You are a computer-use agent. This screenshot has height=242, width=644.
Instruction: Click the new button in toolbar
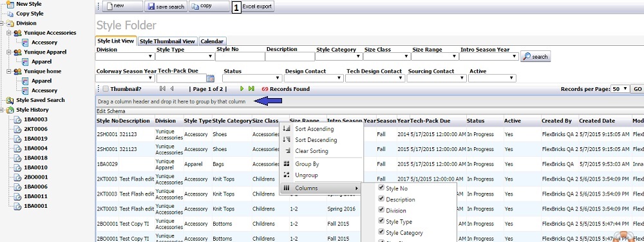[123, 6]
